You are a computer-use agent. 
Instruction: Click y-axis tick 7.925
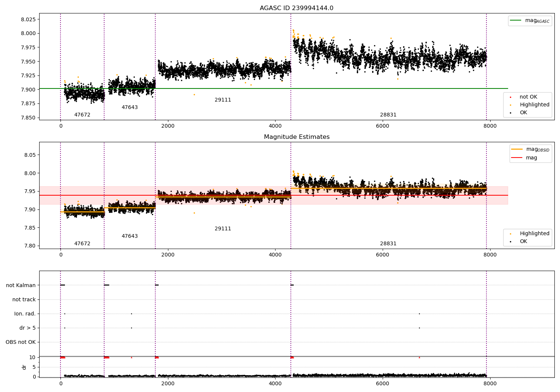pos(28,75)
